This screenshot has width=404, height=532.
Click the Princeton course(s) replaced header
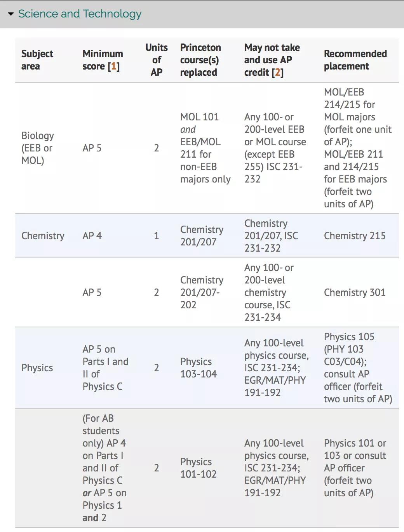[200, 60]
